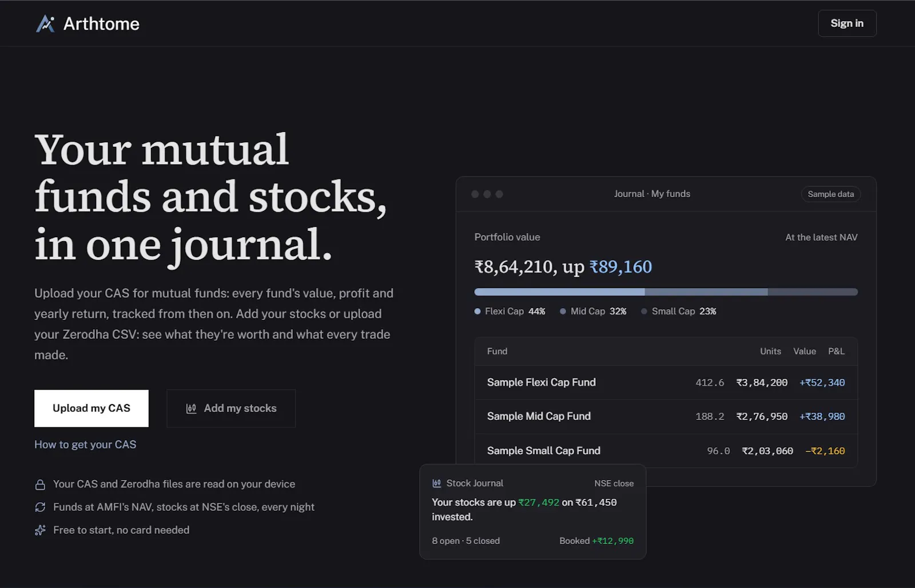
Task: Click the portfolio allocation bar
Action: 666,292
